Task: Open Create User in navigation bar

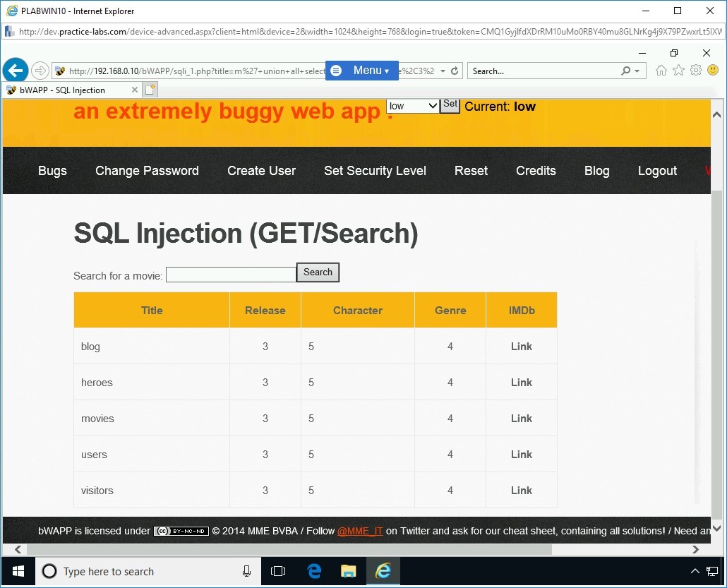Action: pos(261,171)
